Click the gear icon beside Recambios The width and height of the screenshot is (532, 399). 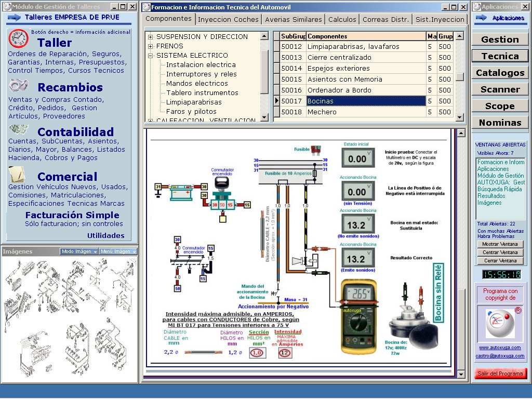click(18, 86)
